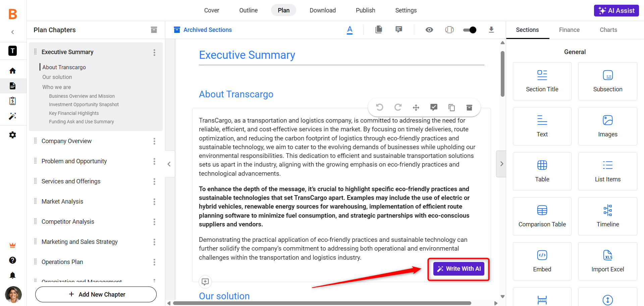
Task: Toggle preview eye icon
Action: (x=429, y=30)
